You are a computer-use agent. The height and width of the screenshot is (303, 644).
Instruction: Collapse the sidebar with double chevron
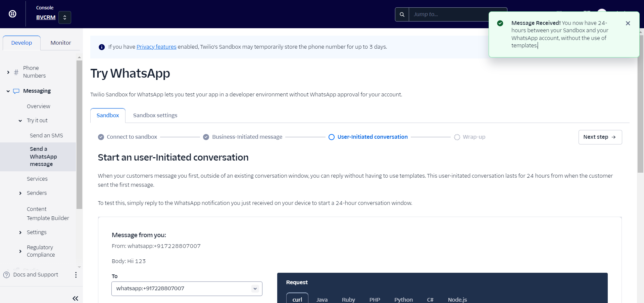click(76, 298)
